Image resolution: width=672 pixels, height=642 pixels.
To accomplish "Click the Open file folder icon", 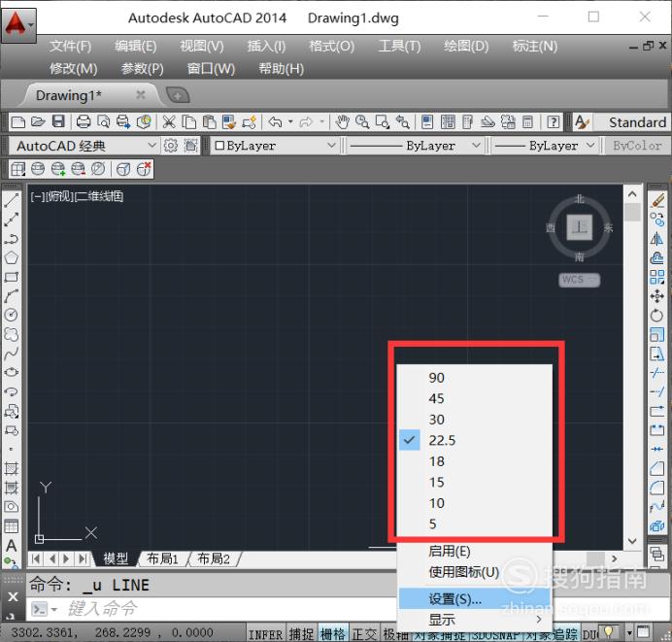I will click(x=38, y=122).
